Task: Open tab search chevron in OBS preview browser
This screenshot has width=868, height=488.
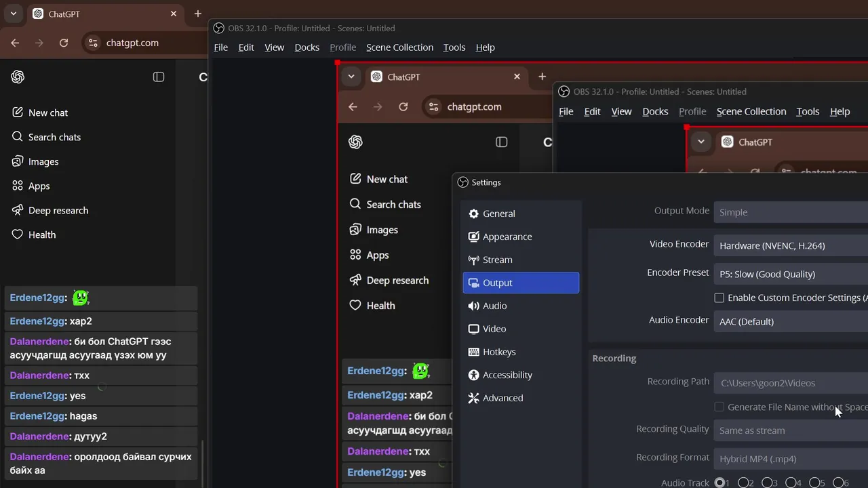Action: pyautogui.click(x=351, y=77)
